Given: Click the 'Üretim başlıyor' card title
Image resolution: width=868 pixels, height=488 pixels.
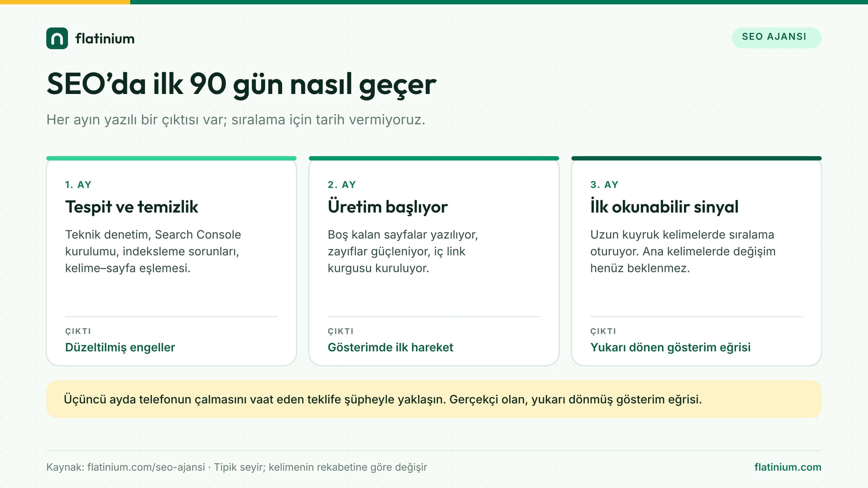Looking at the screenshot, I should tap(388, 207).
